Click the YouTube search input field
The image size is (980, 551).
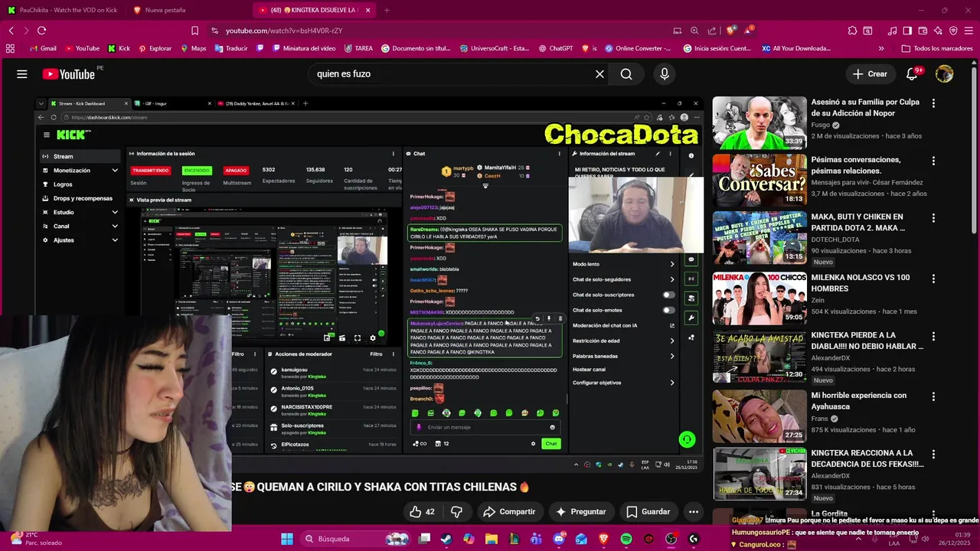(452, 74)
